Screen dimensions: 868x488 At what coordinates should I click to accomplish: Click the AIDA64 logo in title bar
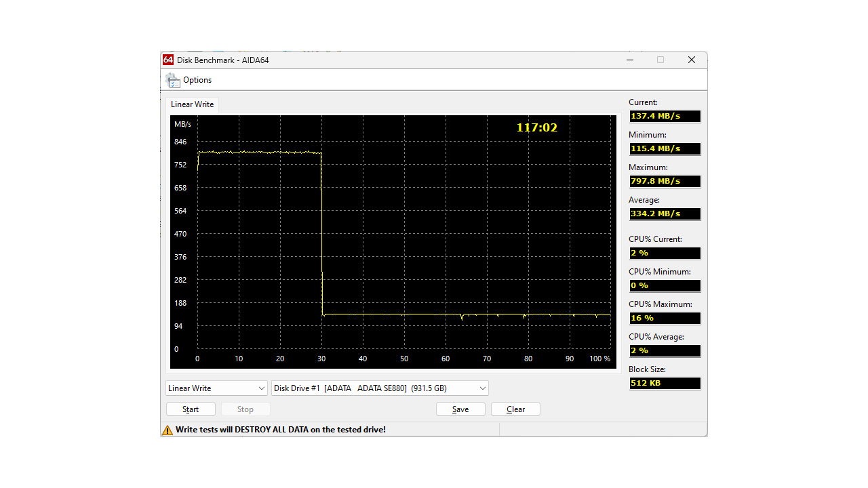click(x=169, y=60)
